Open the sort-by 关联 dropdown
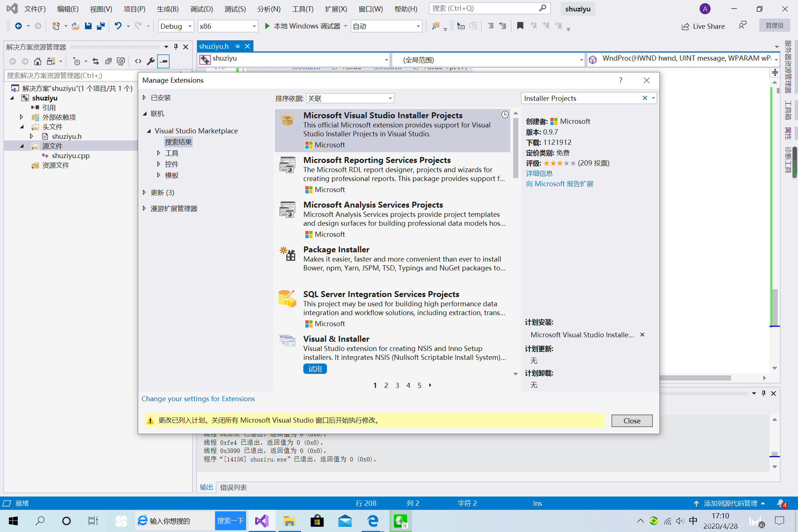Viewport: 798px width, 532px height. point(349,98)
